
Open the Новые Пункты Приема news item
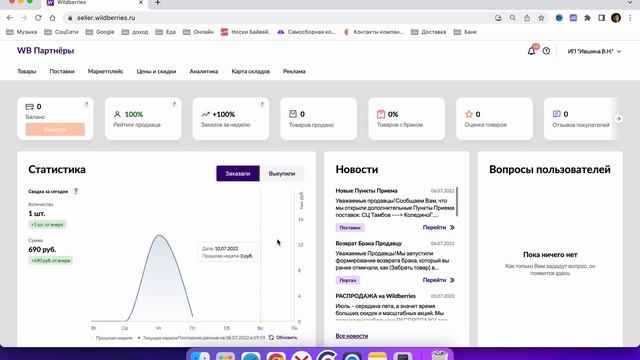click(366, 191)
